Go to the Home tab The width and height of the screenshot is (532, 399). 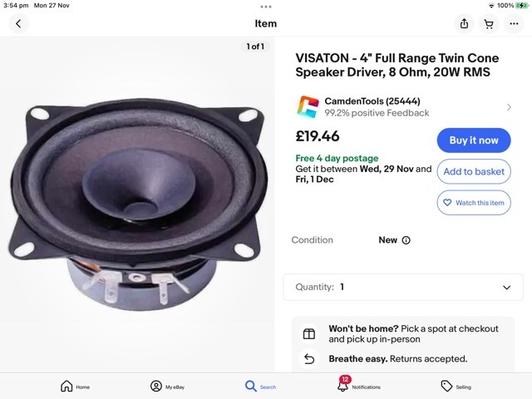click(x=75, y=387)
